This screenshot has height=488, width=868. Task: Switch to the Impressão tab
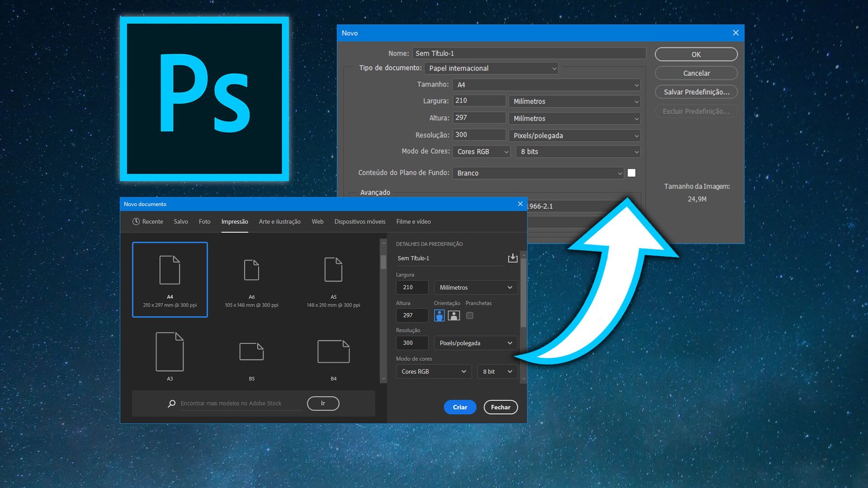point(234,221)
